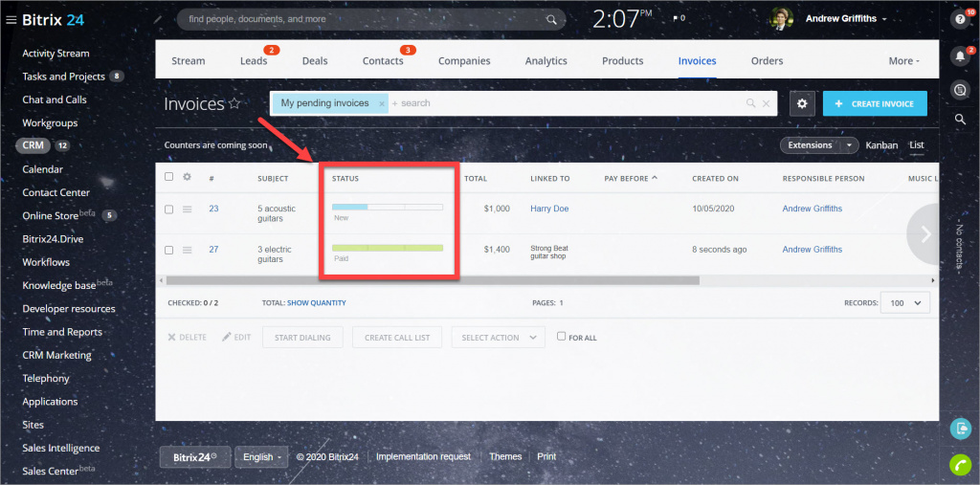Screen dimensions: 980x485
Task: Click the Create Invoice button
Action: coord(875,103)
